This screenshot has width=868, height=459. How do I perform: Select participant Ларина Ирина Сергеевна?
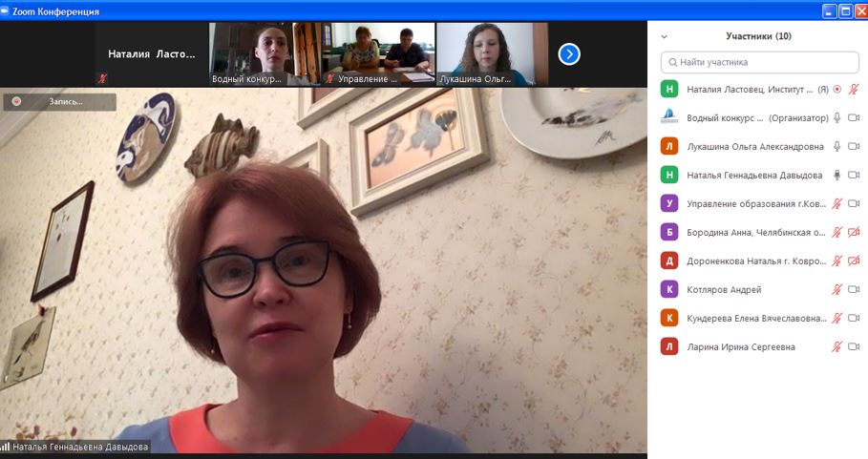(740, 346)
